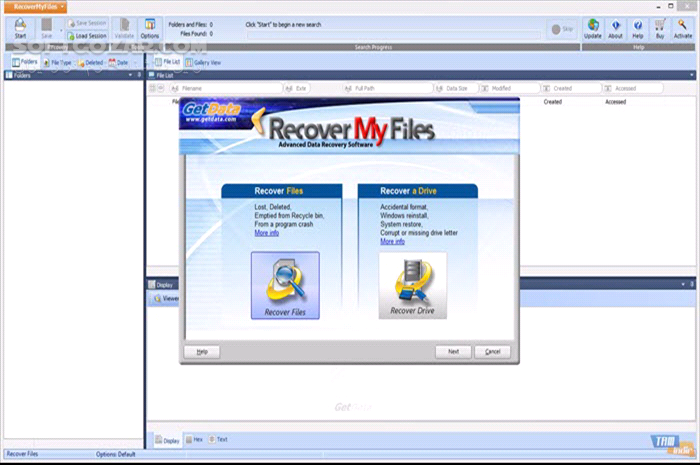The width and height of the screenshot is (700, 465).
Task: Open the File List panel dropdown arrow
Action: tap(692, 75)
